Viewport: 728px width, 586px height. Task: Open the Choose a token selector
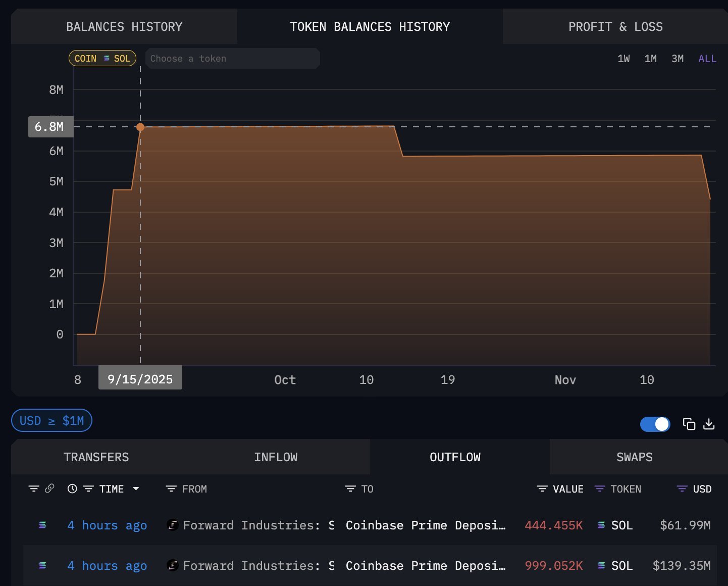(x=232, y=58)
